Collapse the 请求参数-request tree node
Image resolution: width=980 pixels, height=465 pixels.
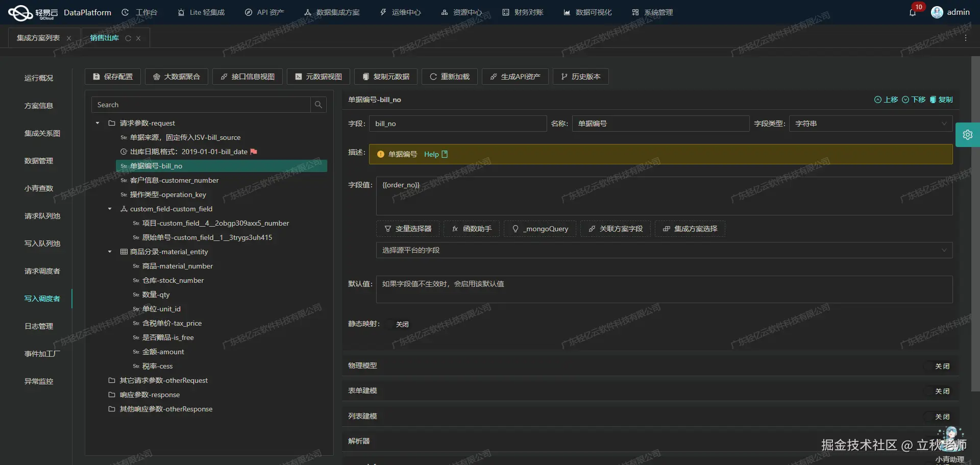(x=97, y=123)
